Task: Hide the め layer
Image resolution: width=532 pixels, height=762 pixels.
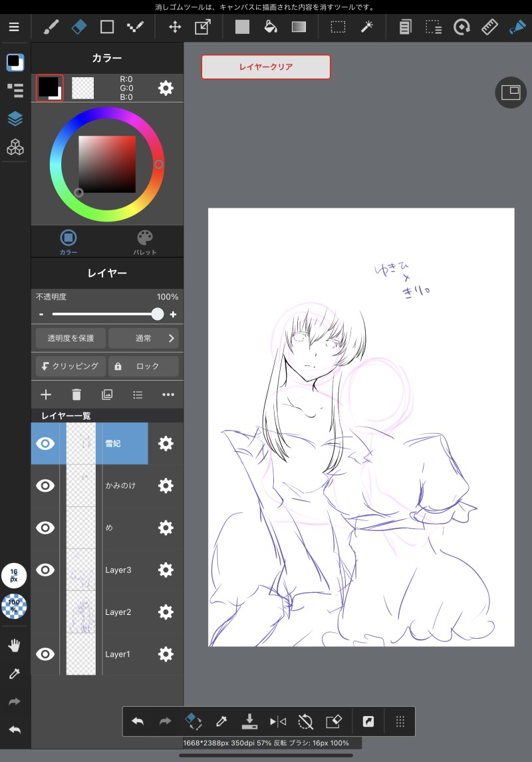Action: (45, 528)
